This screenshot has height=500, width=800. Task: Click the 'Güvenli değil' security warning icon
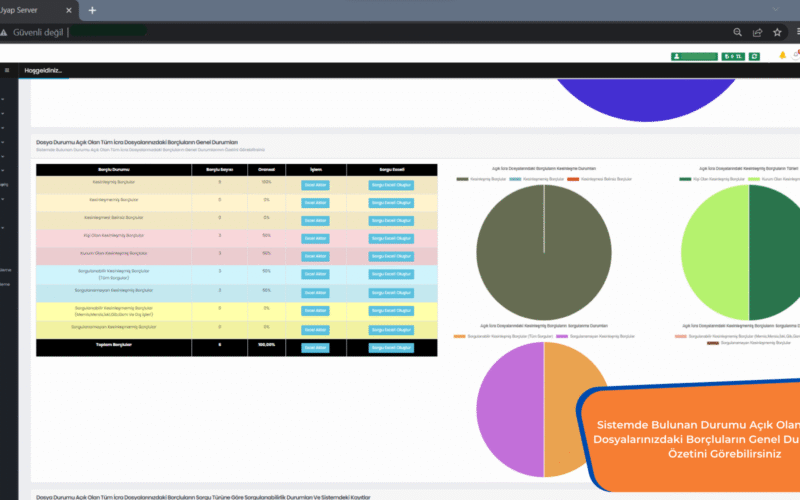tap(5, 32)
